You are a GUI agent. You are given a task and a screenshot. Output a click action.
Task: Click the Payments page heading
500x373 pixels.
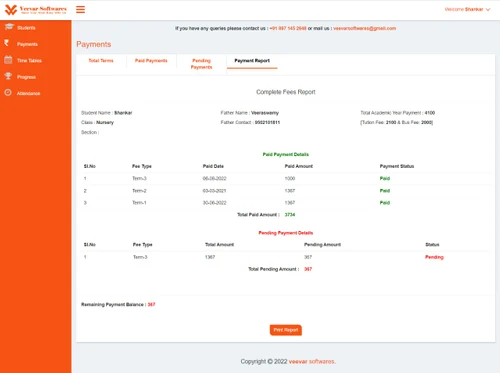[x=94, y=44]
